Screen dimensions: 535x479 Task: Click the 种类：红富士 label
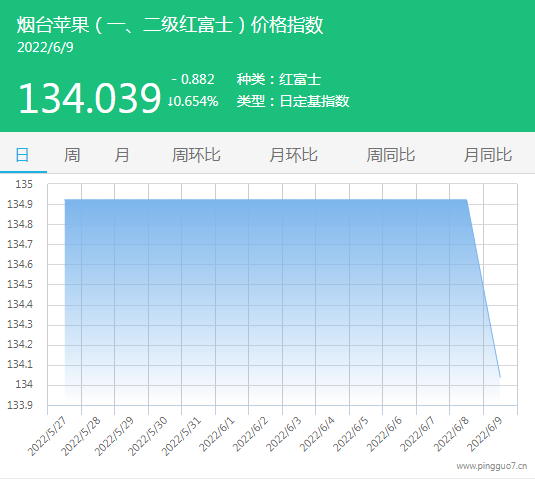coord(279,79)
